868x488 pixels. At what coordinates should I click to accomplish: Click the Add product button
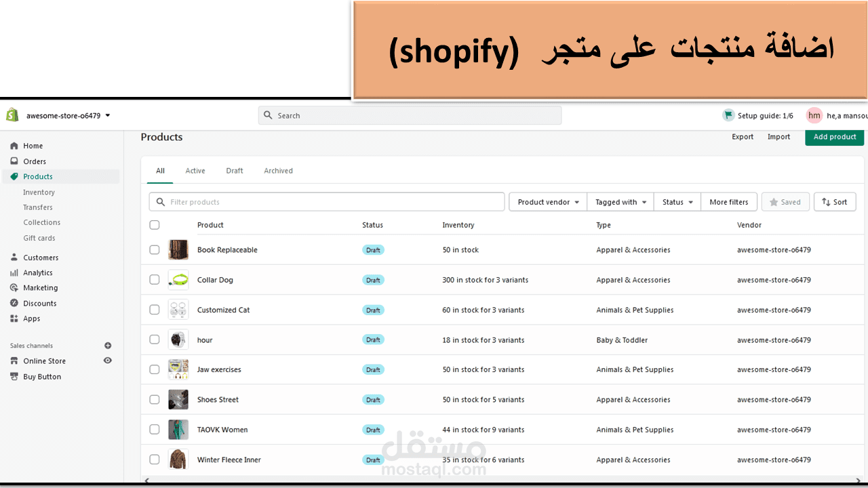click(835, 137)
